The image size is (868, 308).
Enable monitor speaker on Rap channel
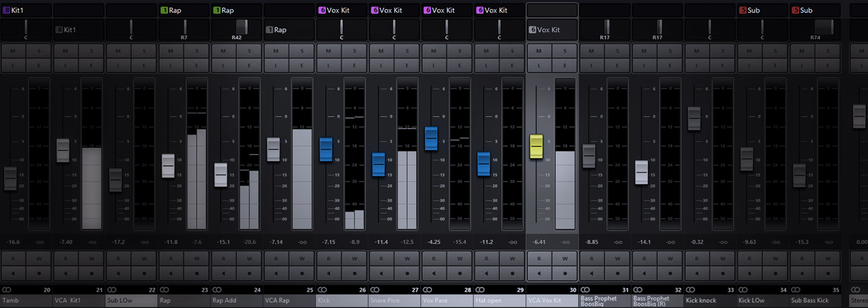(x=171, y=273)
